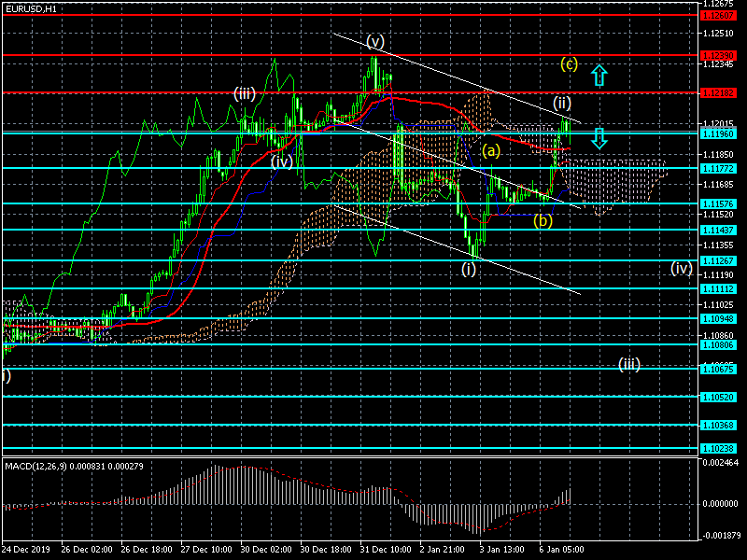Click the 0.002464 MACD scale value
747x560 pixels.
(720, 462)
